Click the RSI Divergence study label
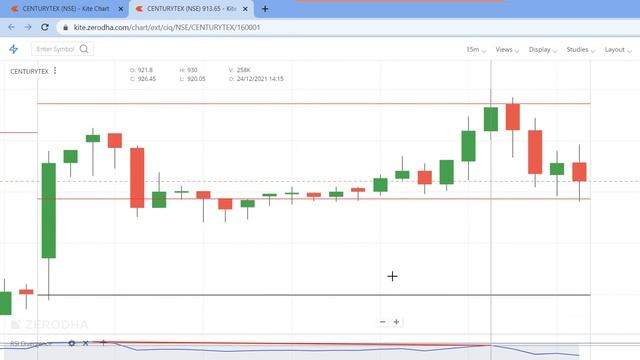This screenshot has height=360, width=640. (31, 344)
